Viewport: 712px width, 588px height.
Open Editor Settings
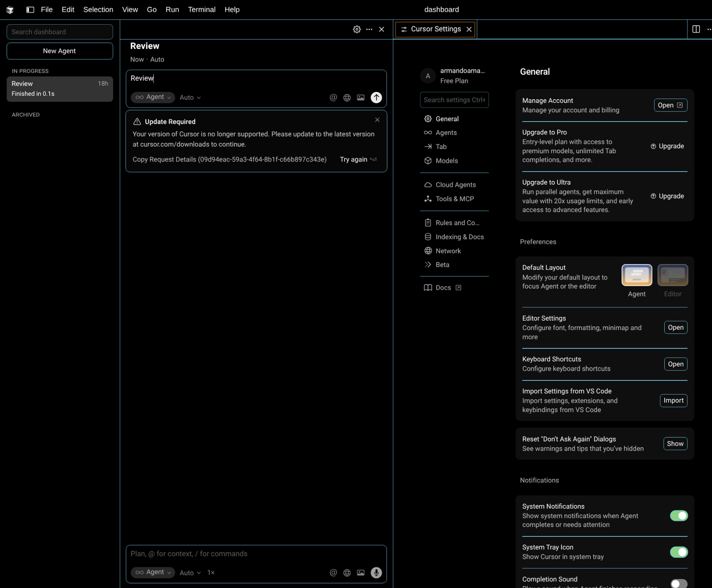coord(676,328)
